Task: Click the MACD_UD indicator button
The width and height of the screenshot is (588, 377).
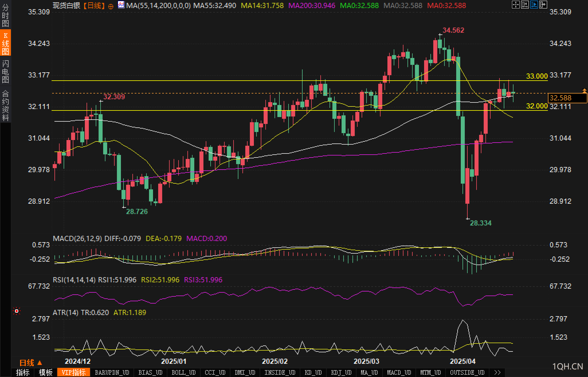Action: pos(399,372)
